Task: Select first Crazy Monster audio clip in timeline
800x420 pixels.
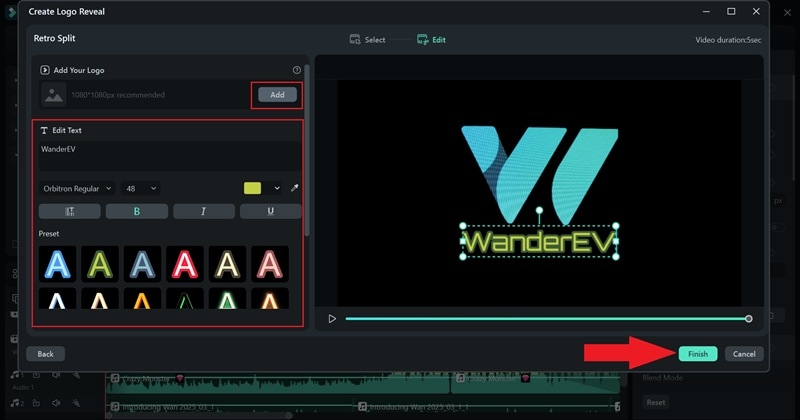Action: tap(278, 385)
